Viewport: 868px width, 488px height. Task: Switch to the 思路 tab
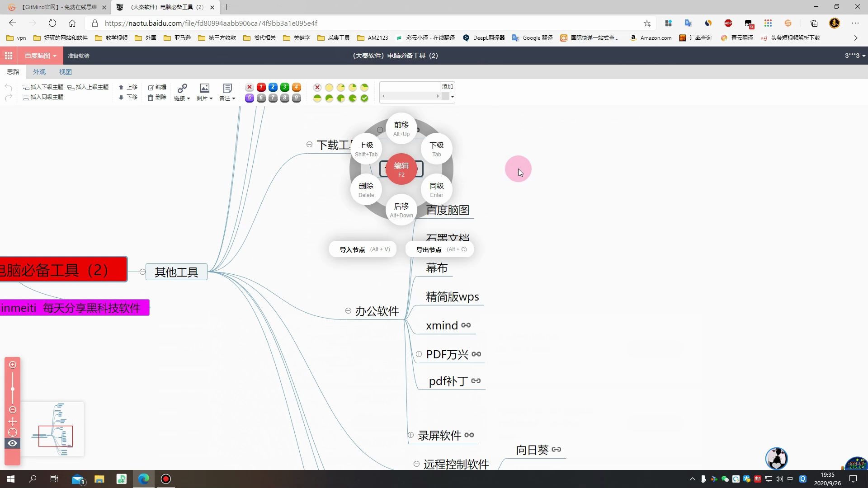[x=13, y=72]
